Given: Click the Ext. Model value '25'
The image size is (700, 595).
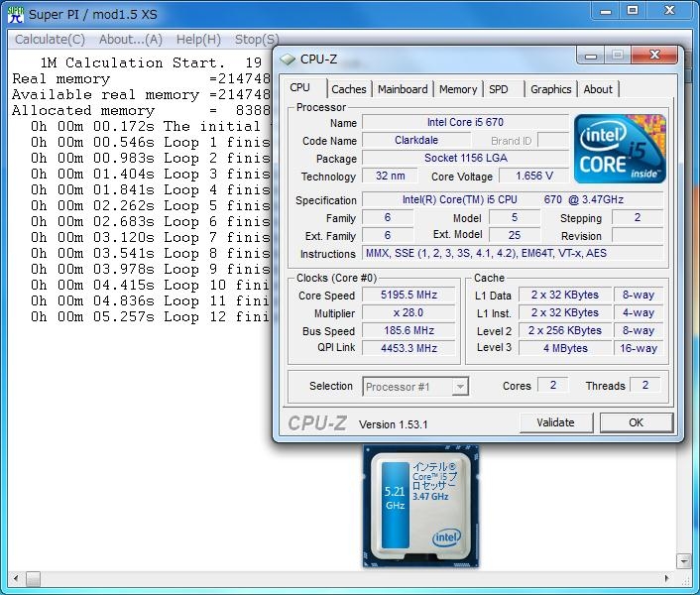Looking at the screenshot, I should 515,235.
